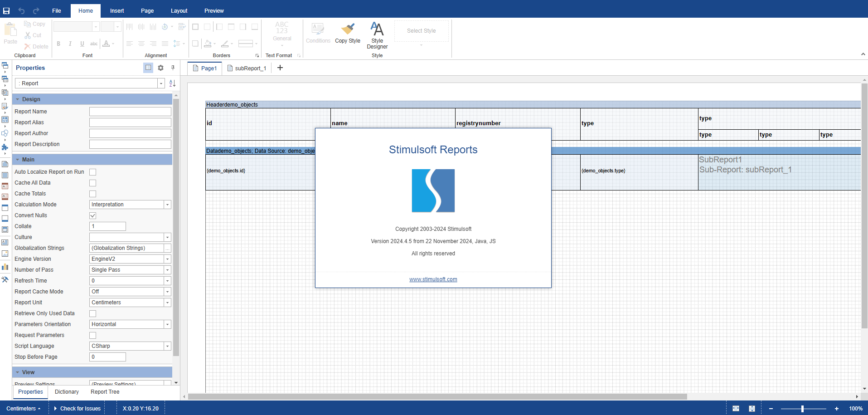Select the Image component in the toolbox
Screen dimensions: 868x415
[5, 254]
